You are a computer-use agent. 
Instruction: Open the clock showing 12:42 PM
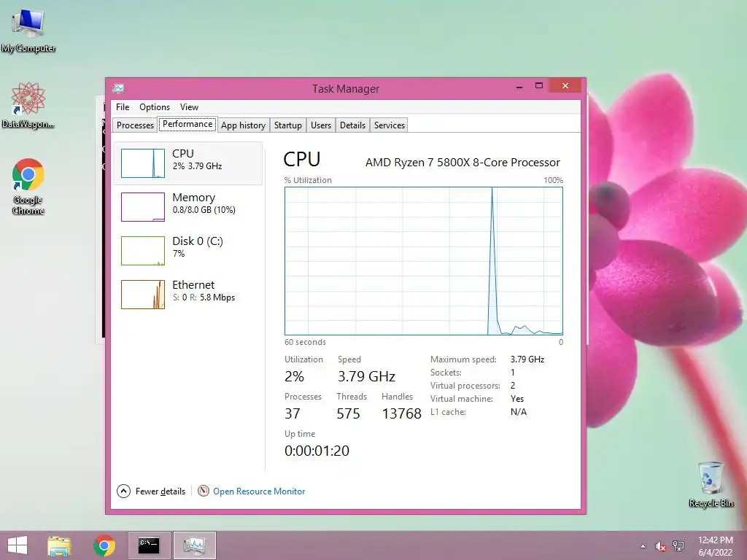715,546
